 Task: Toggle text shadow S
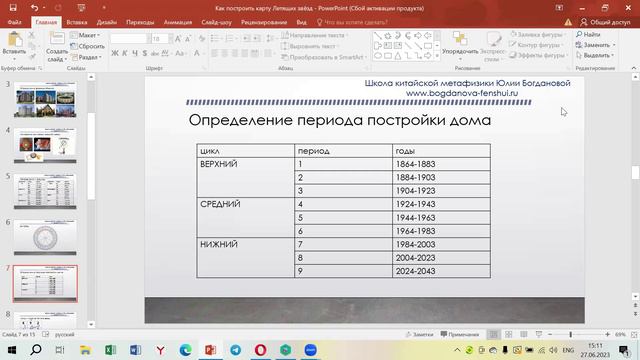(144, 53)
